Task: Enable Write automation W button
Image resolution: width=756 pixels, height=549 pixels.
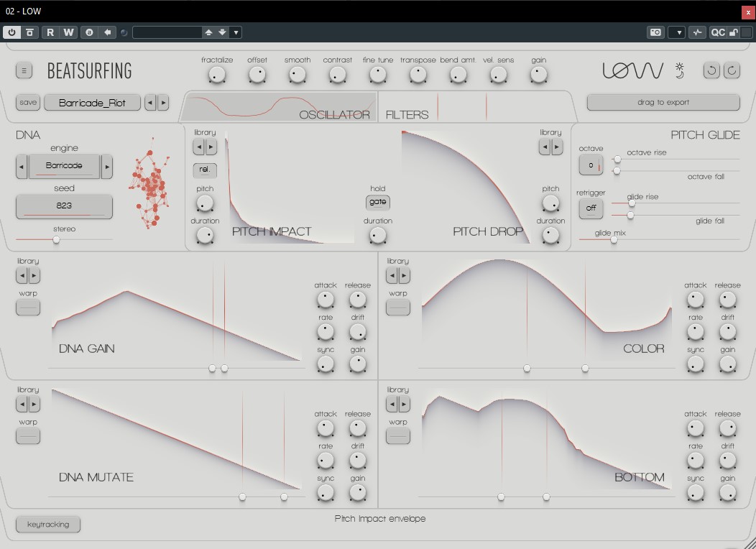Action: 68,32
